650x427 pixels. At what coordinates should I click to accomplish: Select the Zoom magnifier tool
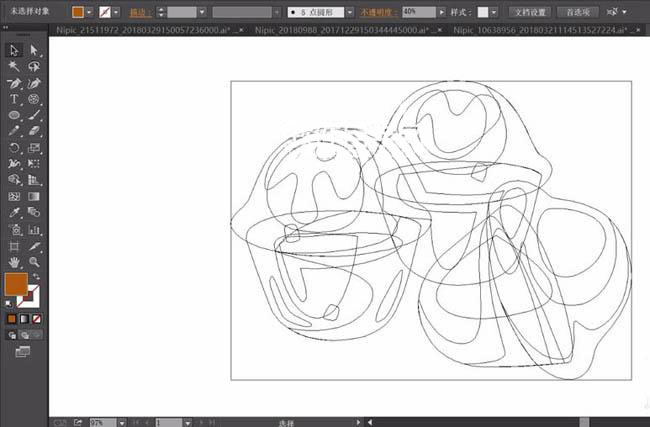pos(34,262)
